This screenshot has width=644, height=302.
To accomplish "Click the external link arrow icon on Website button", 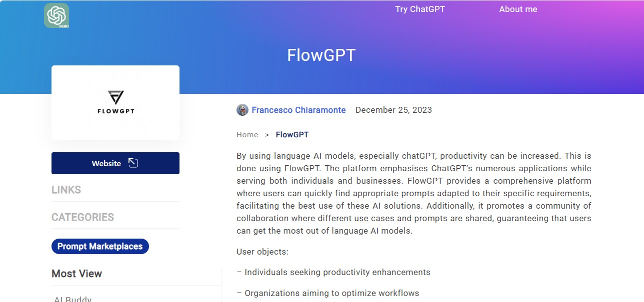I will 133,163.
